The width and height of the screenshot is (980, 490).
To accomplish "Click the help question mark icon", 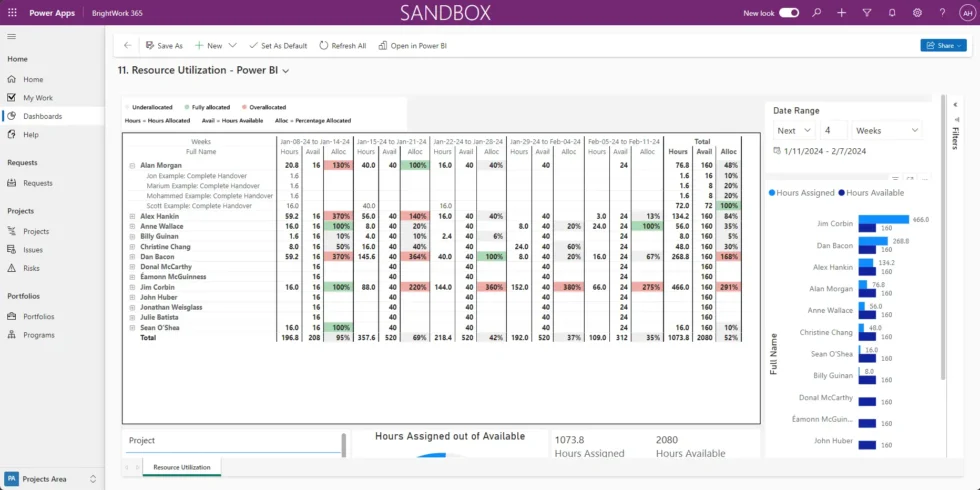I will coord(941,12).
